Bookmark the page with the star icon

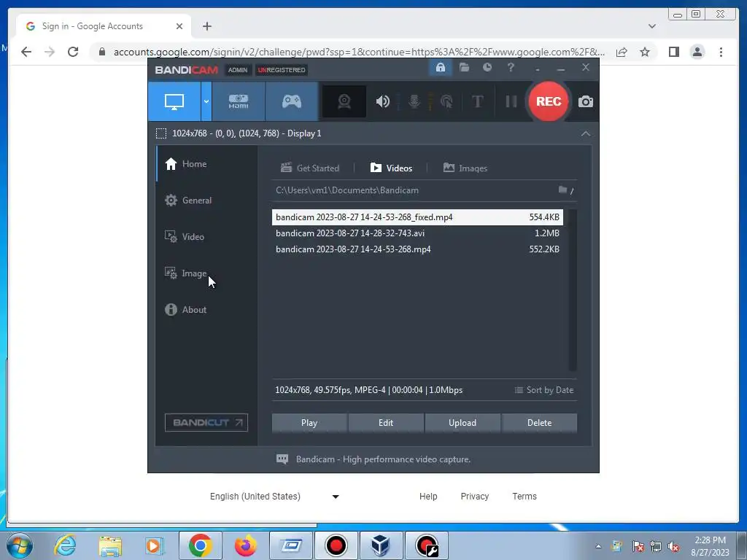point(645,52)
